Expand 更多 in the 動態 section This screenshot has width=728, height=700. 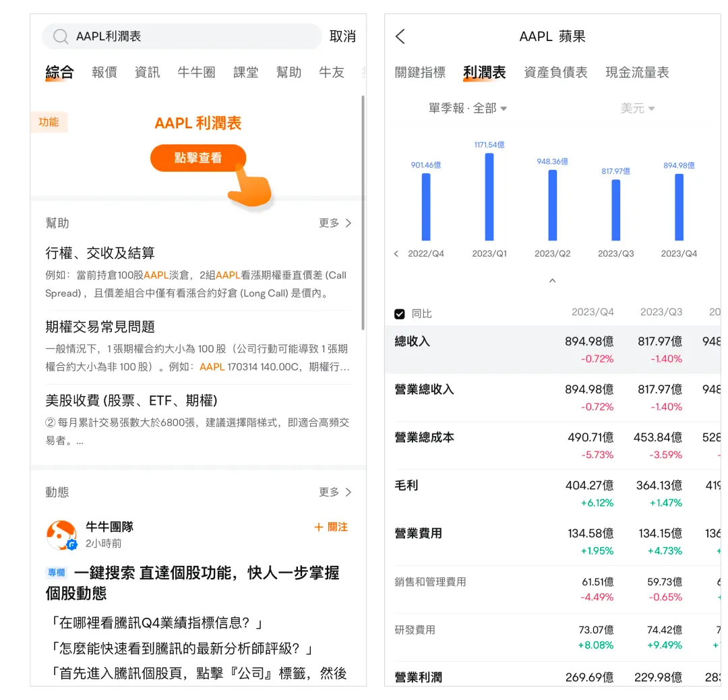pos(335,492)
